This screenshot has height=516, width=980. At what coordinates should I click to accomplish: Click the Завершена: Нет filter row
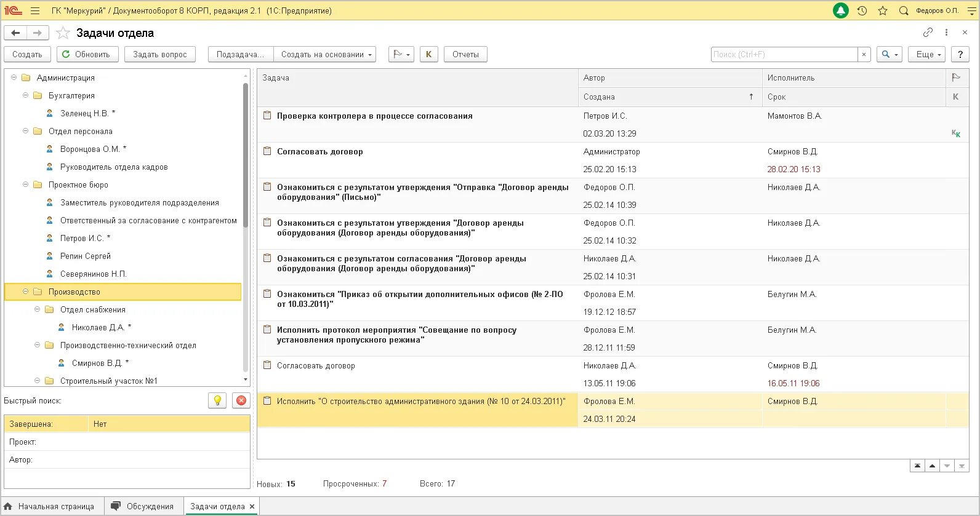(x=127, y=424)
